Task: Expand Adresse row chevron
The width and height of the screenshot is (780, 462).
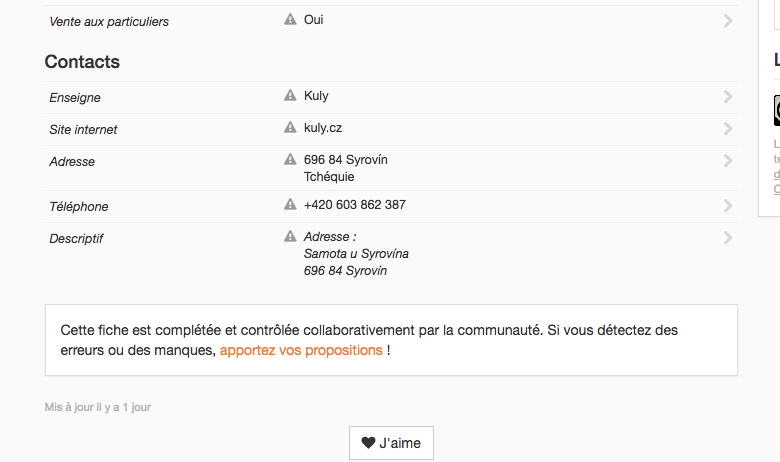Action: tap(728, 161)
